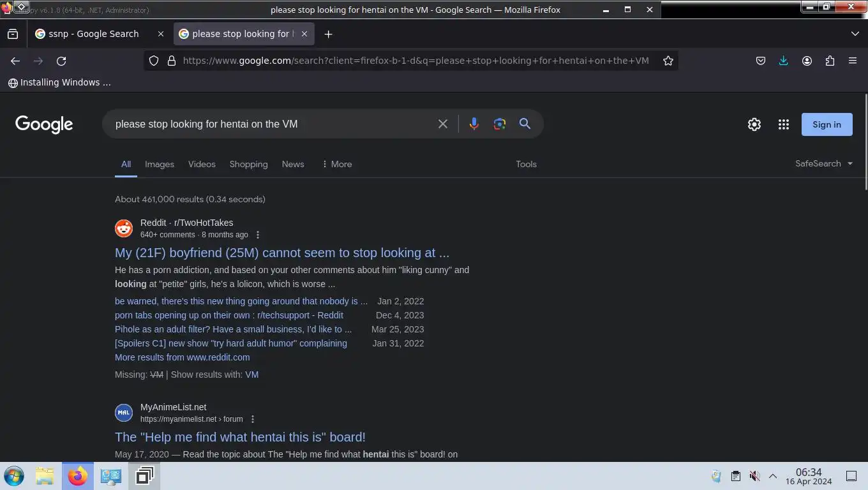Open the Firefox downloads panel

pos(784,61)
